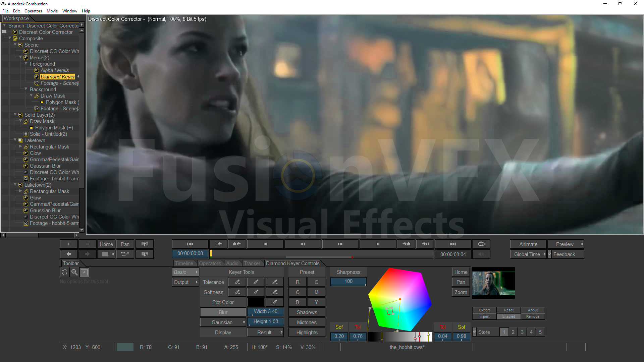Click the Sharpness 100 slider field

click(348, 282)
